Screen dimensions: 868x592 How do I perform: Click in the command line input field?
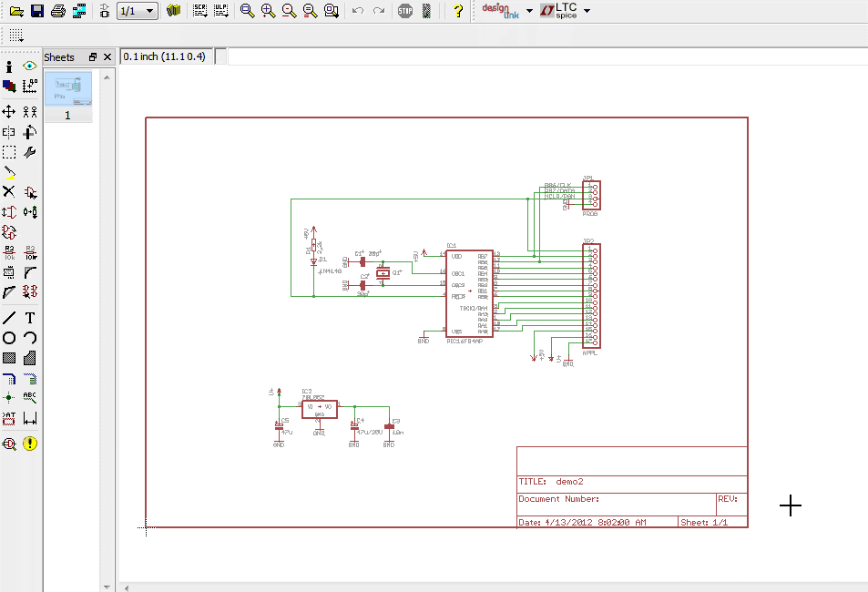[x=546, y=56]
